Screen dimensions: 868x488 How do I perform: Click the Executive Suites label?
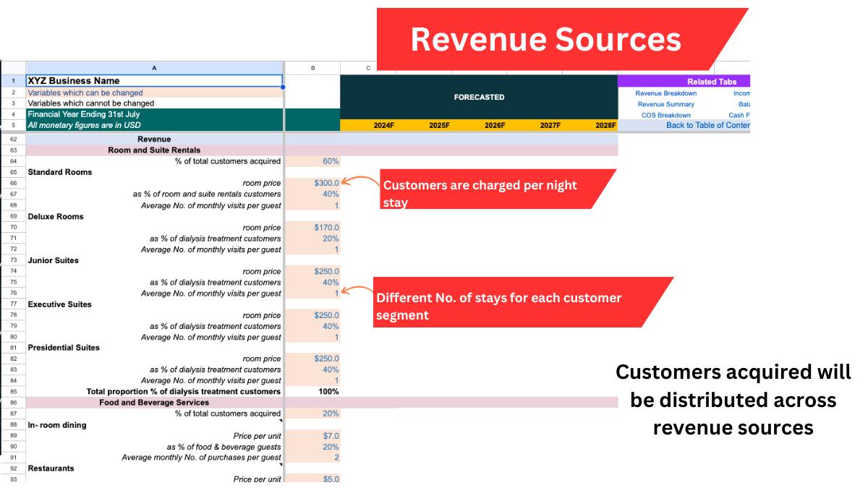[x=60, y=304]
